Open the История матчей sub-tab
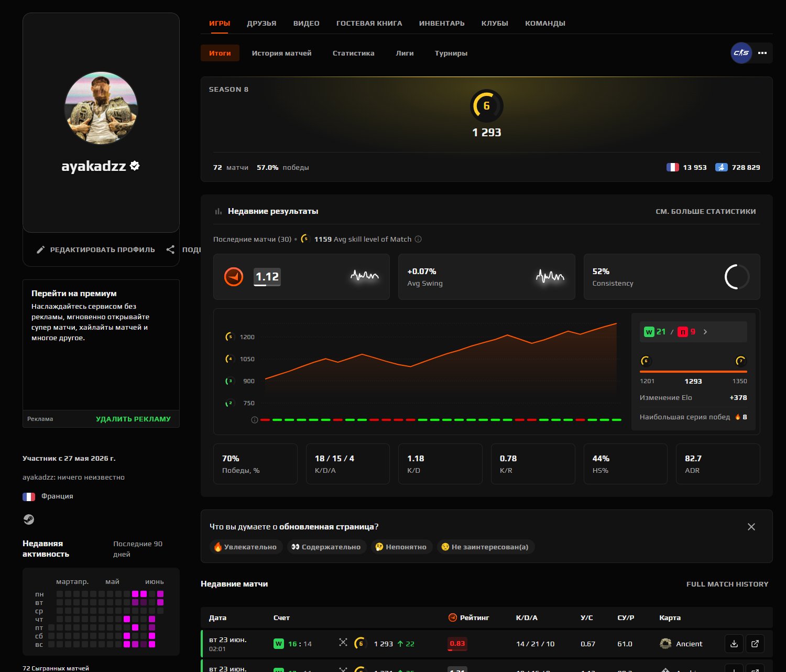 281,53
